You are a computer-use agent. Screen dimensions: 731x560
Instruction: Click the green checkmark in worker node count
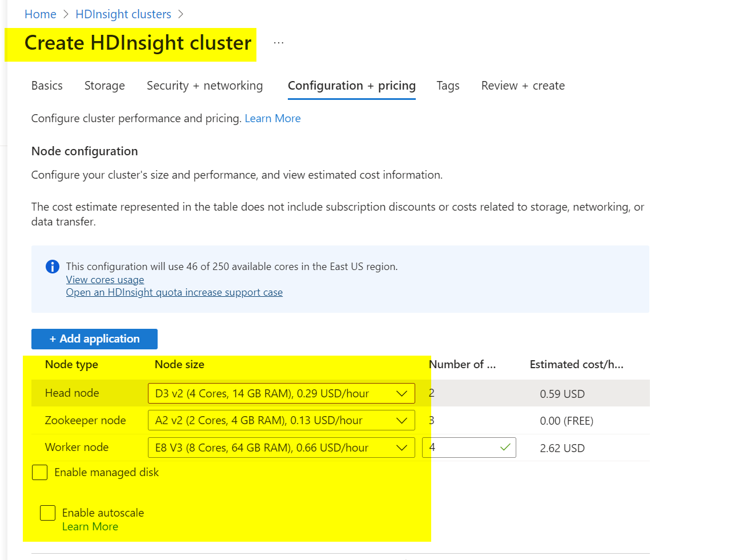505,448
